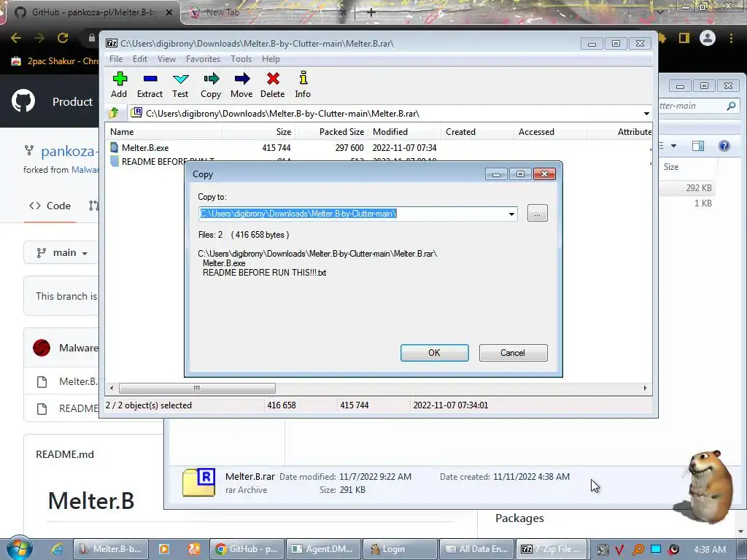
Task: Click the Chrome back arrow
Action: (16, 38)
